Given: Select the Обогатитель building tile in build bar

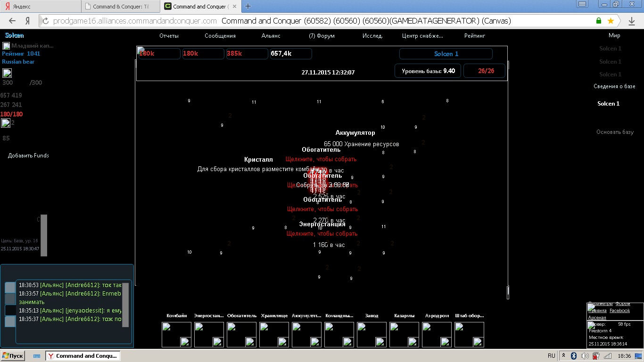Looking at the screenshot, I should pos(241,335).
